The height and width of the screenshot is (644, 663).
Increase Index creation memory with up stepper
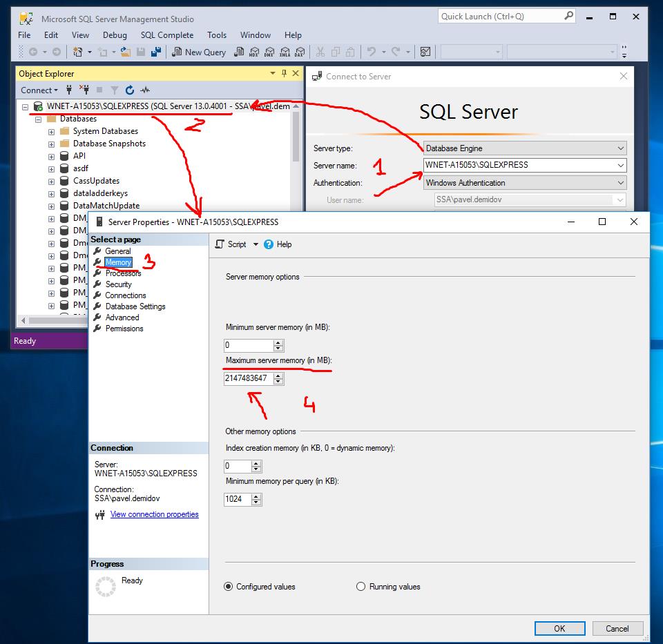pos(256,464)
